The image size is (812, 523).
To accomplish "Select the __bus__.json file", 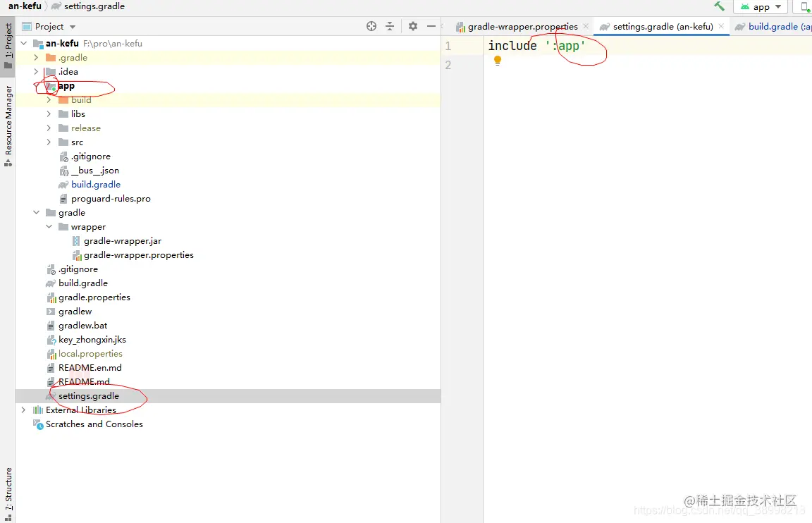I will pyautogui.click(x=94, y=171).
